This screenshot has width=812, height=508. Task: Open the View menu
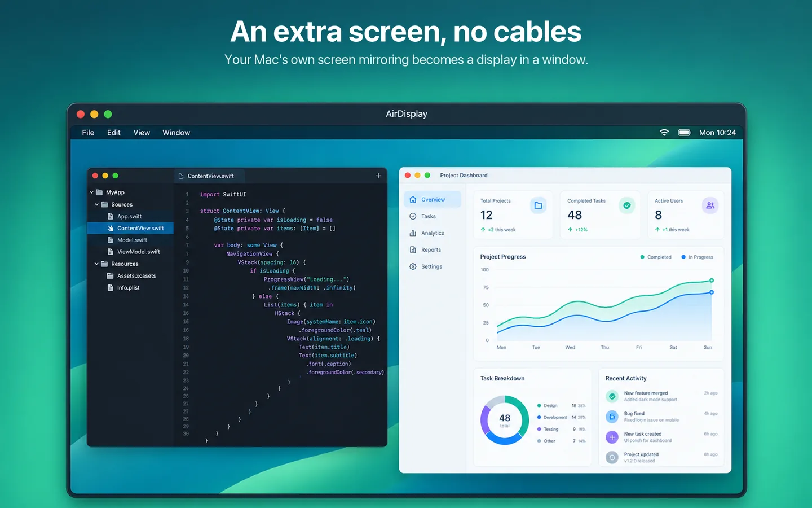click(x=142, y=133)
